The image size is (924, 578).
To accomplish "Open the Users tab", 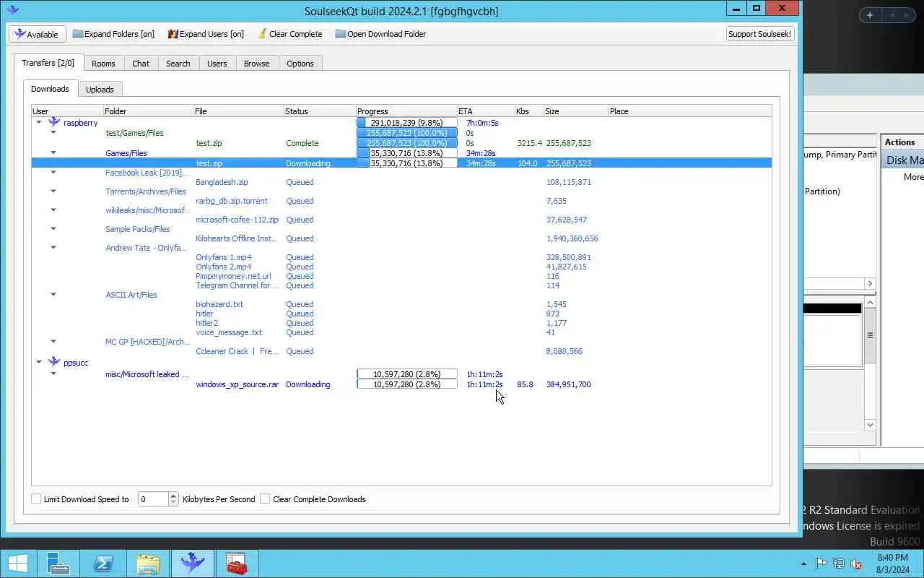I will tap(217, 64).
